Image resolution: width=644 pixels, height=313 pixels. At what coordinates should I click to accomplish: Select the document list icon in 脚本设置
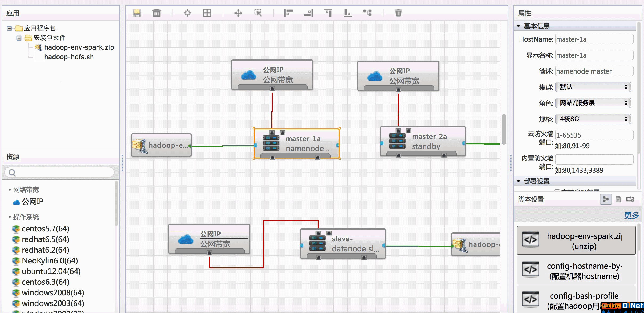tap(618, 199)
